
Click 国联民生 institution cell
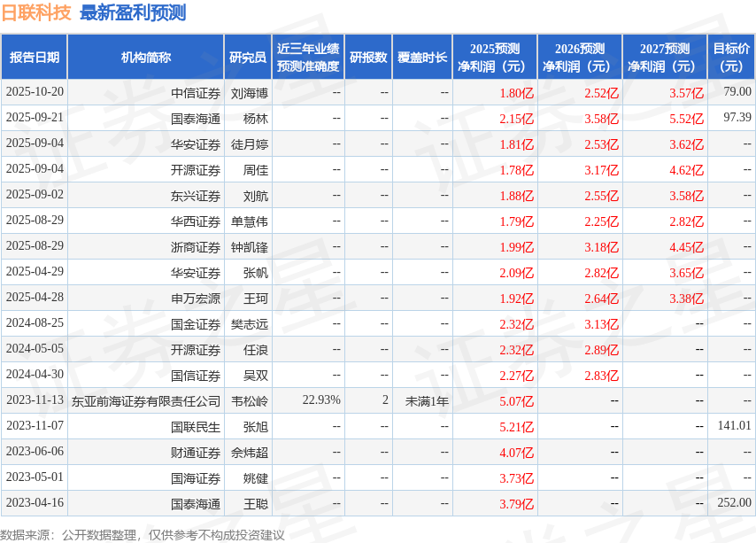(x=196, y=427)
